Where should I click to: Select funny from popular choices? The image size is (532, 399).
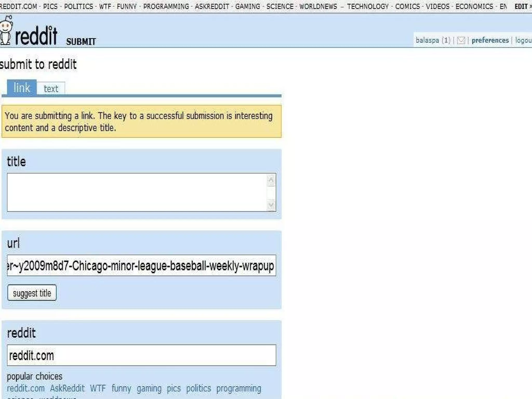click(121, 388)
